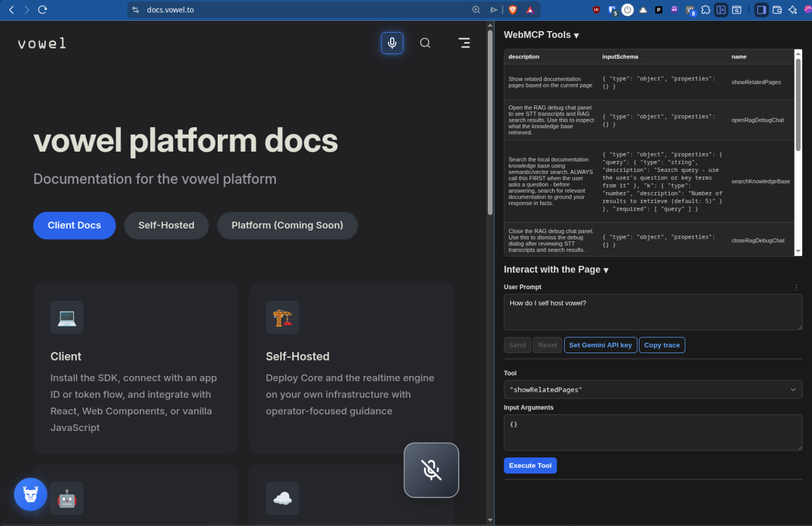
Task: Collapse the WebMCP Tools section
Action: coord(541,35)
